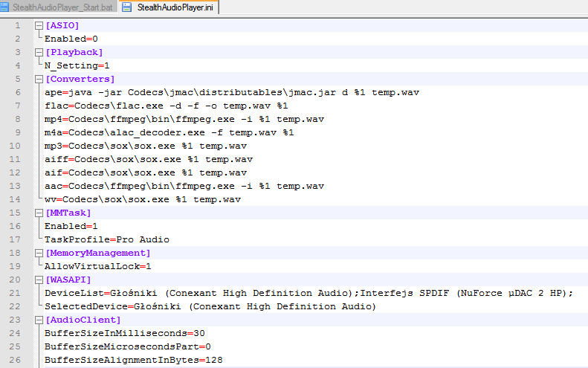588x368 pixels.
Task: Click the Enabled=0 line under ASIO
Action: (71, 39)
